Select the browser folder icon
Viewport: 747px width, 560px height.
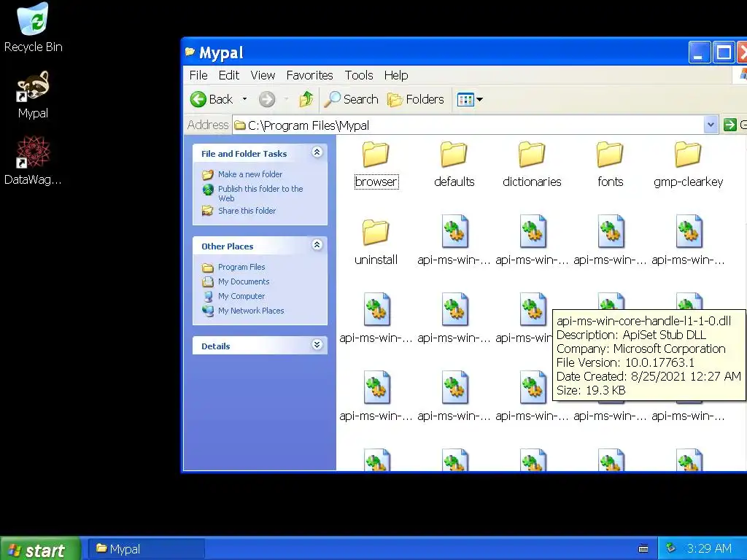click(x=376, y=155)
